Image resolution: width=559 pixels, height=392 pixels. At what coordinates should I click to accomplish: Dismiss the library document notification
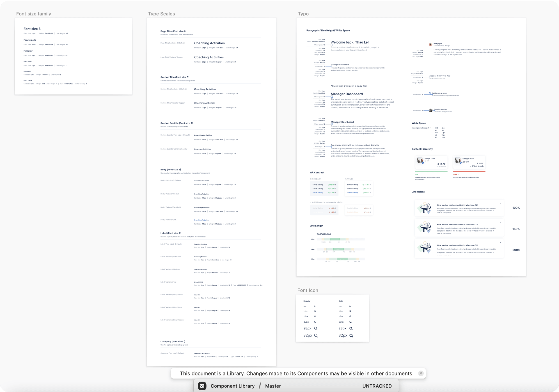[x=421, y=373]
